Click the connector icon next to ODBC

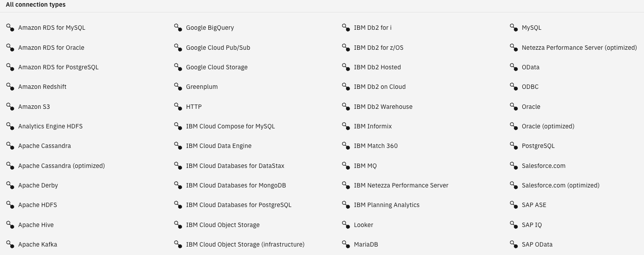[x=514, y=87]
